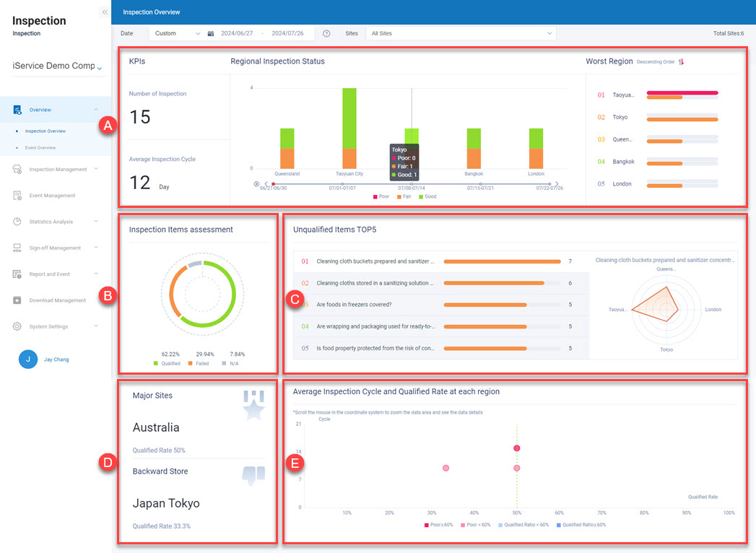Screen dimensions: 756x553
Task: Collapse the sidebar with double-chevron icon
Action: pos(105,12)
